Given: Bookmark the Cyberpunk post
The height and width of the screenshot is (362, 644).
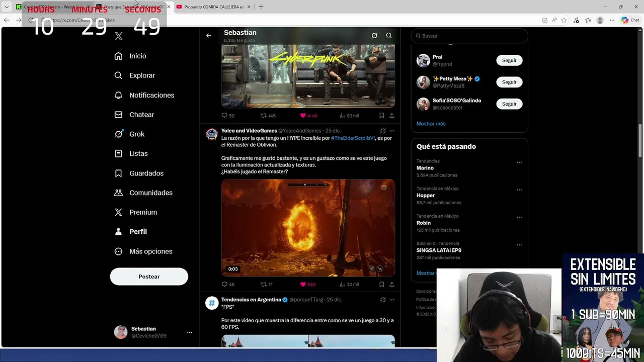Looking at the screenshot, I should pos(382,116).
